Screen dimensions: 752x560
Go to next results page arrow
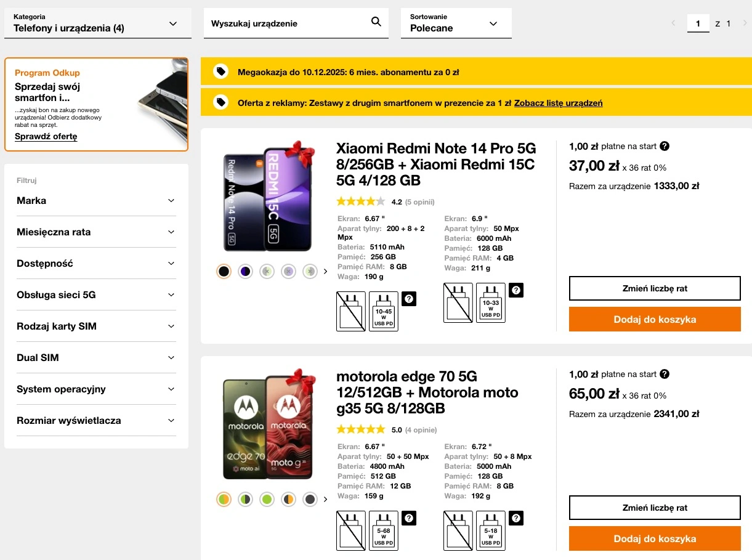745,23
